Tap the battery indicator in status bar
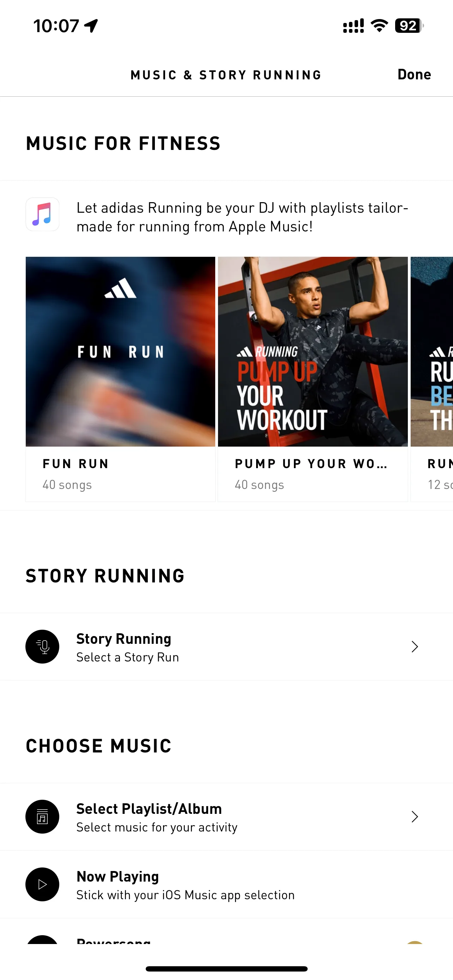Image resolution: width=453 pixels, height=980 pixels. (409, 26)
